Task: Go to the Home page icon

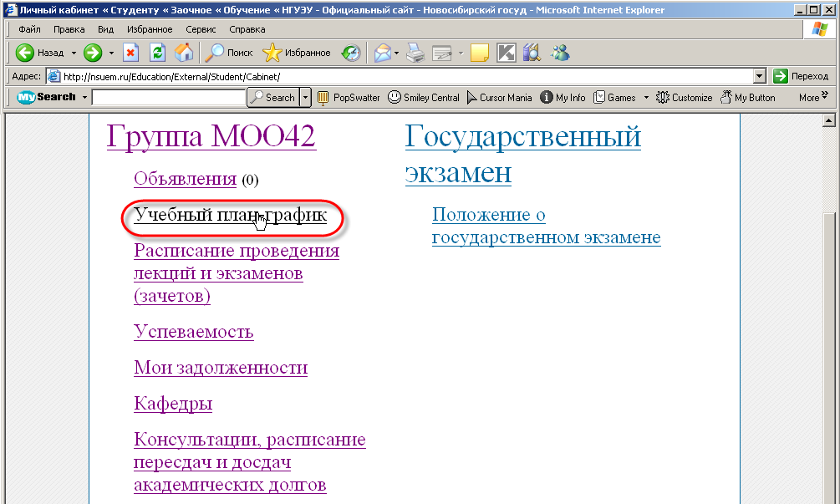Action: pos(184,53)
